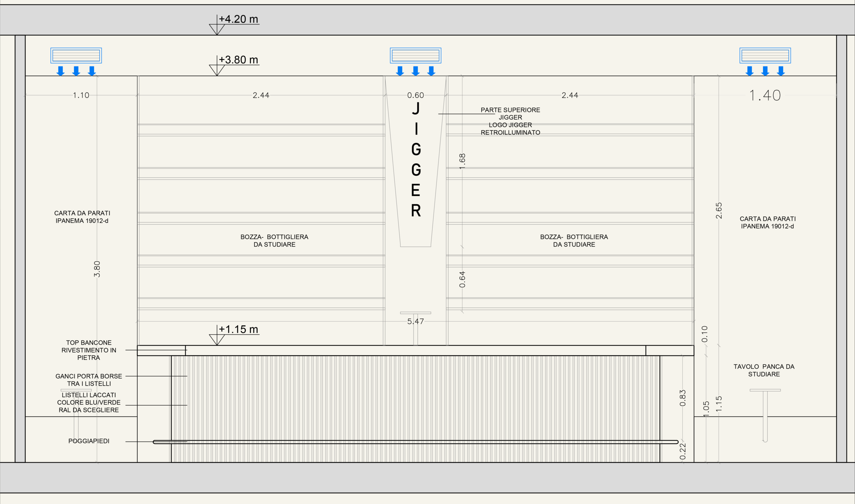Select the vertical JIGGER logo letter G
The width and height of the screenshot is (855, 504).
416,150
